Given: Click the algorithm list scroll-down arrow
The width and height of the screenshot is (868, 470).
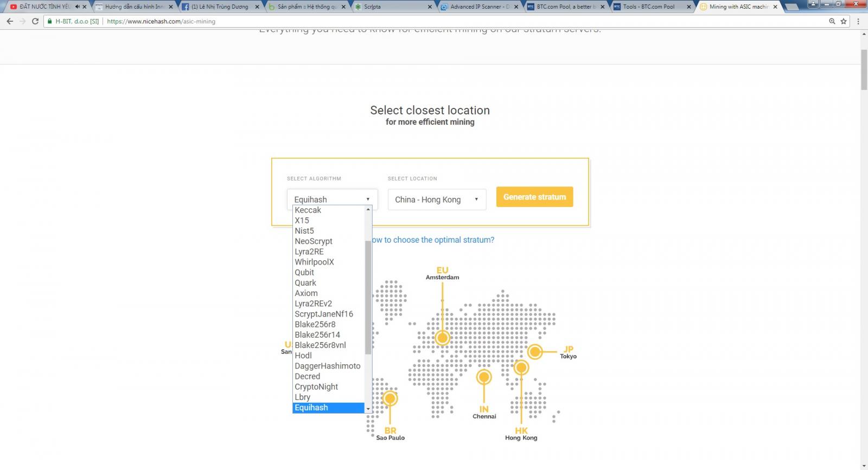Looking at the screenshot, I should pos(368,409).
